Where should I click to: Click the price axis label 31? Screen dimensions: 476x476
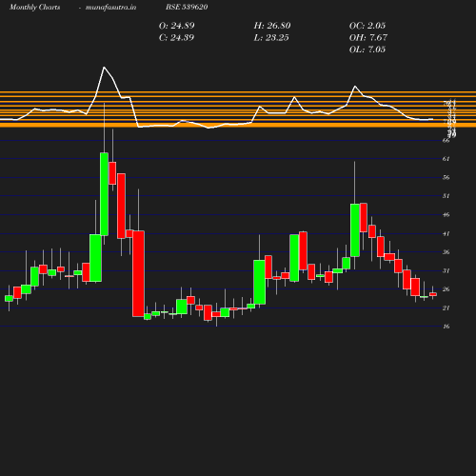tap(446, 271)
